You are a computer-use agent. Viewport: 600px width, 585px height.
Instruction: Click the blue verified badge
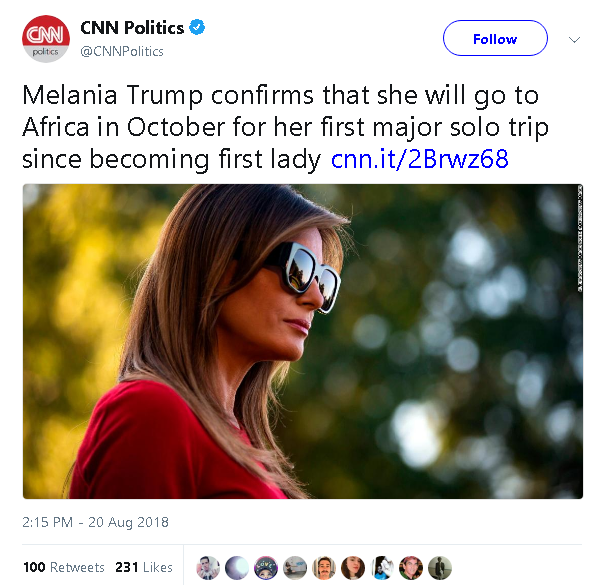198,28
